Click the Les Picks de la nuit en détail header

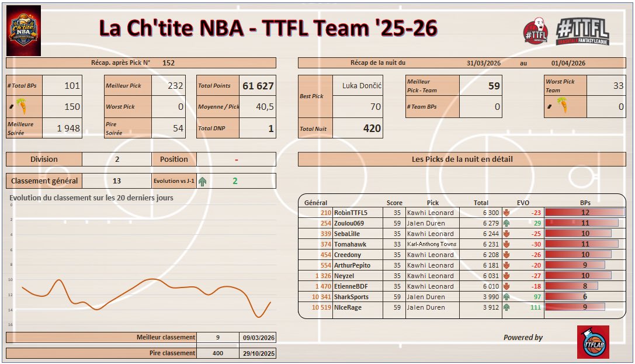(461, 159)
